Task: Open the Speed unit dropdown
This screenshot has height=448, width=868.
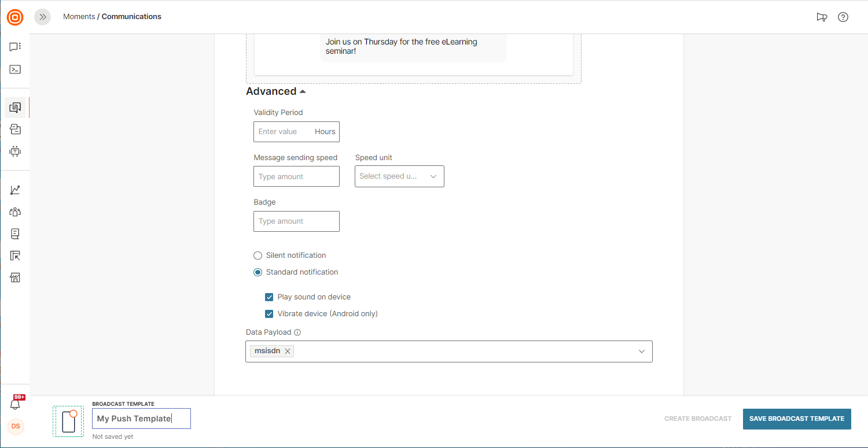Action: [399, 176]
